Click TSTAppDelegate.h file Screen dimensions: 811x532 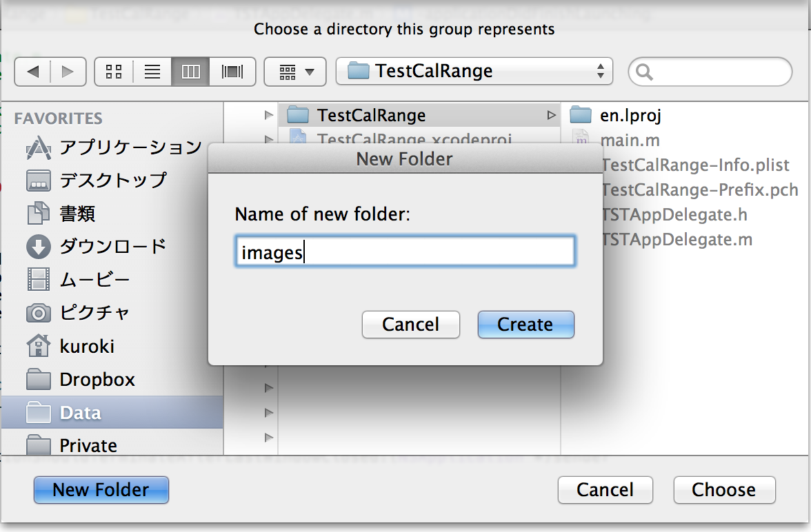click(x=675, y=214)
